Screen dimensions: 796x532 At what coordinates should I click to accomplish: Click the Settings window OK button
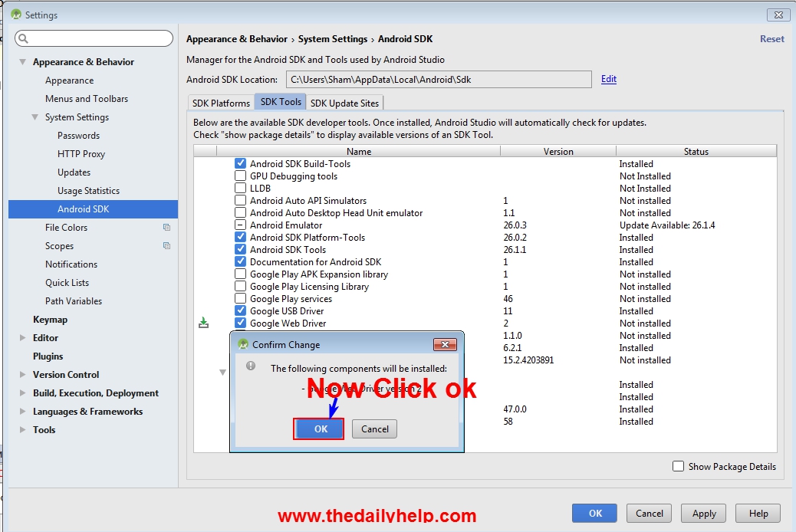(x=594, y=513)
